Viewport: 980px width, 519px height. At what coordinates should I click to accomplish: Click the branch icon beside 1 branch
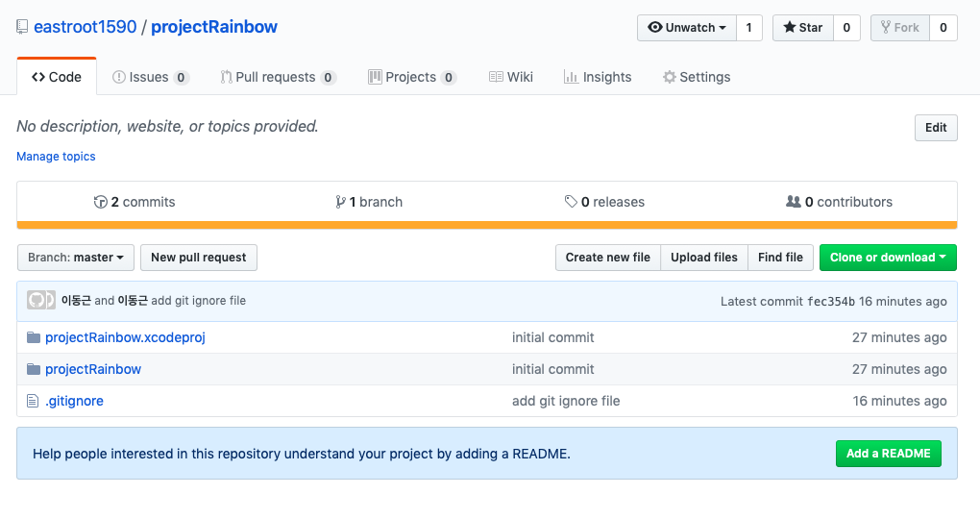[340, 202]
